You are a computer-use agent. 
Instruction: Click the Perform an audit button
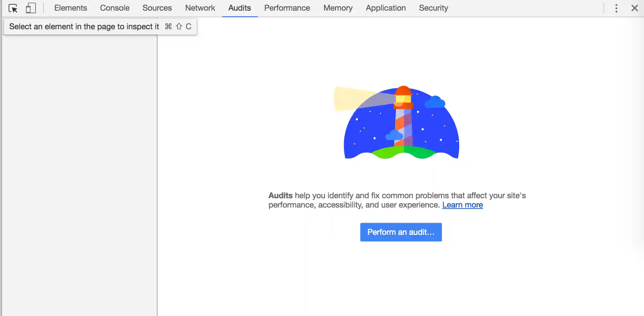(x=401, y=232)
